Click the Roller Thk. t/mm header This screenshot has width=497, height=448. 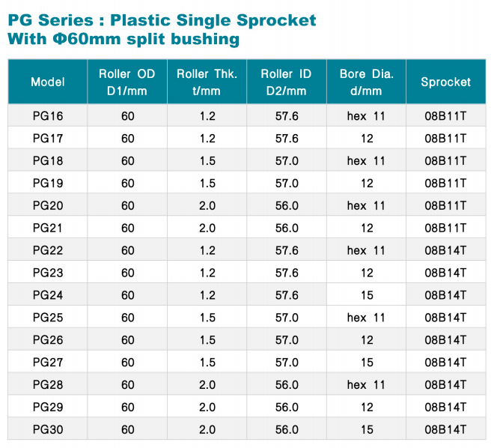point(207,82)
